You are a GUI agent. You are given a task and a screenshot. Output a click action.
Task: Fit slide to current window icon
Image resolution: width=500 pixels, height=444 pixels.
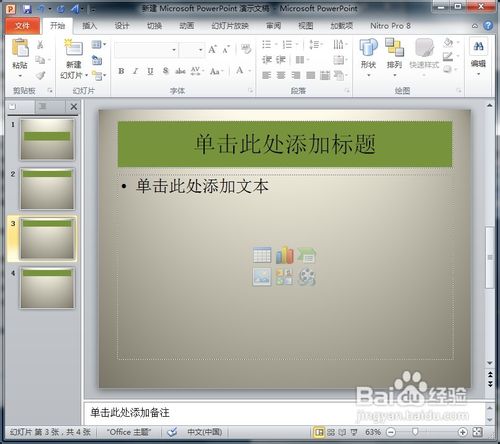[478, 432]
